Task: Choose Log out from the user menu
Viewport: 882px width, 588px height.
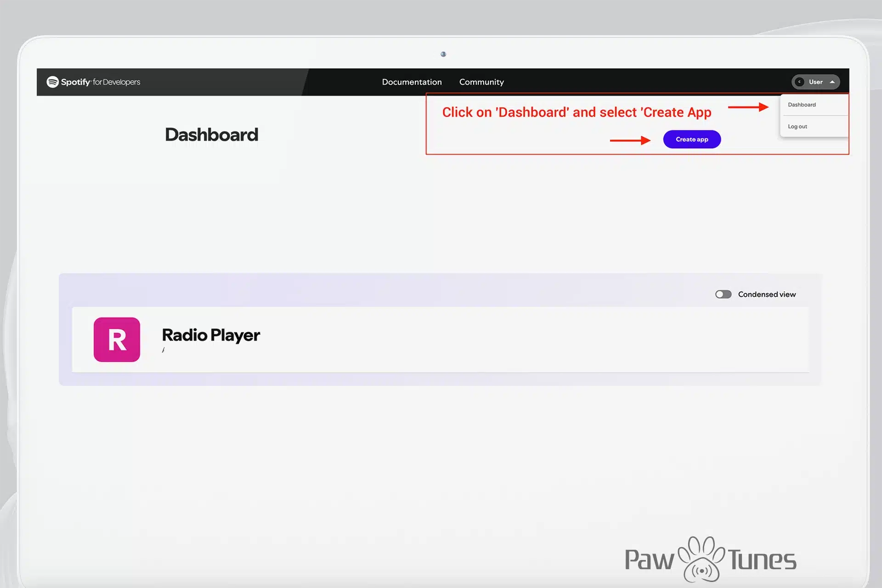Action: coord(797,126)
